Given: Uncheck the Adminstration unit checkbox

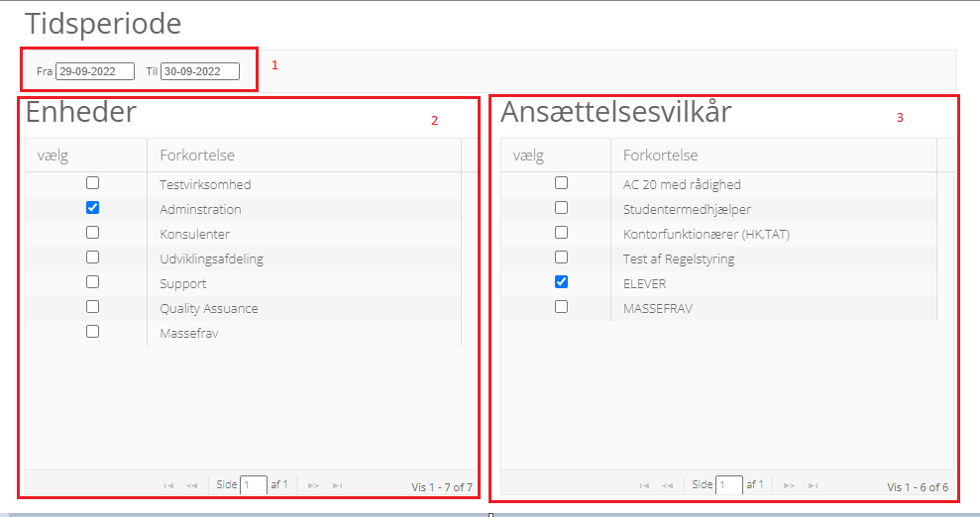Looking at the screenshot, I should 93,208.
